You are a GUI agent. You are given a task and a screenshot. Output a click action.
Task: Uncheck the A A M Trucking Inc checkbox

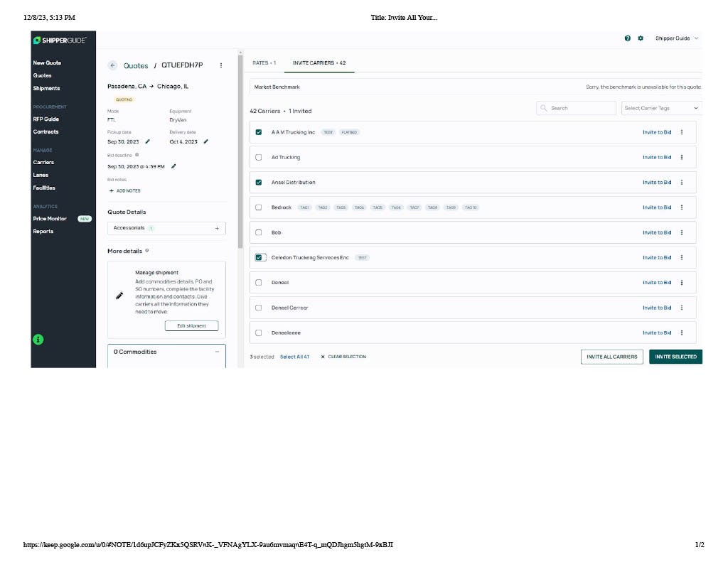pos(259,132)
